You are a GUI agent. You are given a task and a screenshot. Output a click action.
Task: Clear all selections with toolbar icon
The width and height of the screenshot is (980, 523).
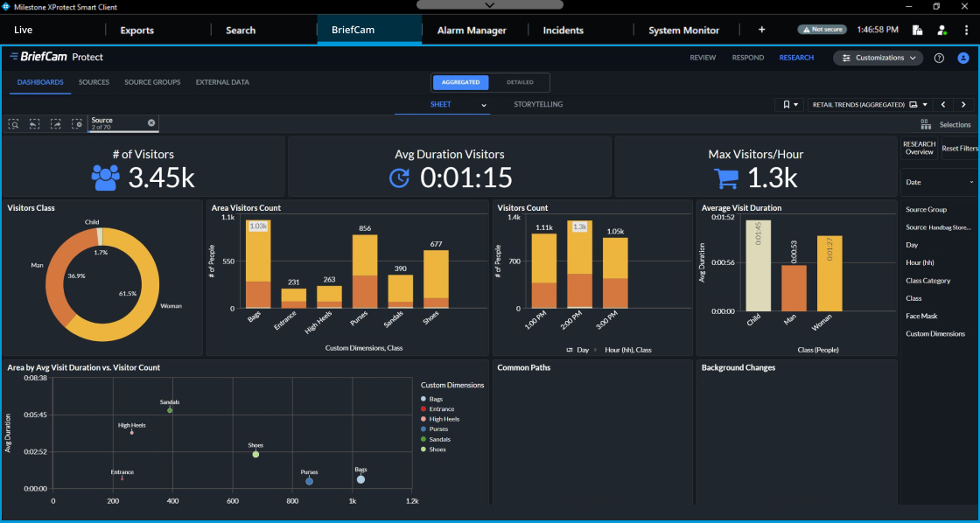tap(77, 124)
